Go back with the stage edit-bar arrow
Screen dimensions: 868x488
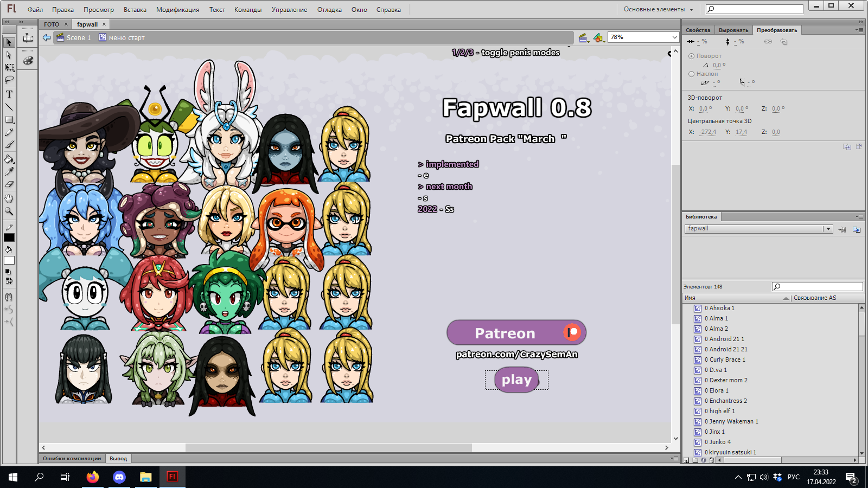(x=47, y=37)
